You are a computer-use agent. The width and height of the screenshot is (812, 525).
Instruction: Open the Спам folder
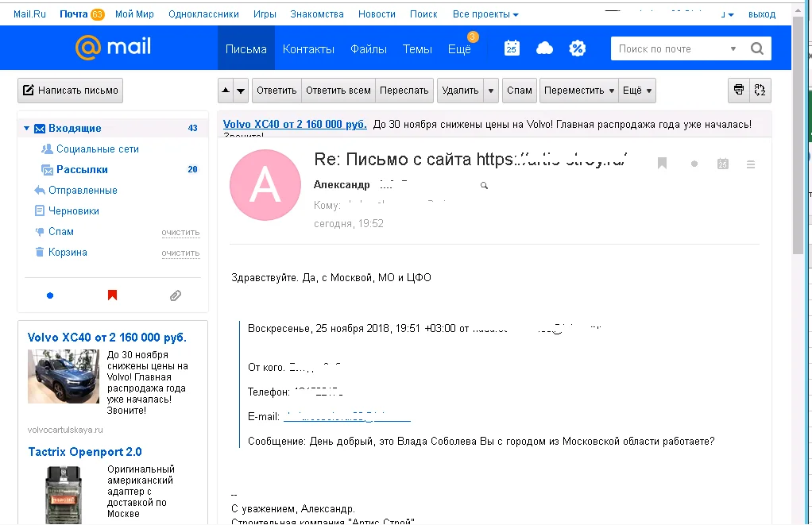click(61, 231)
